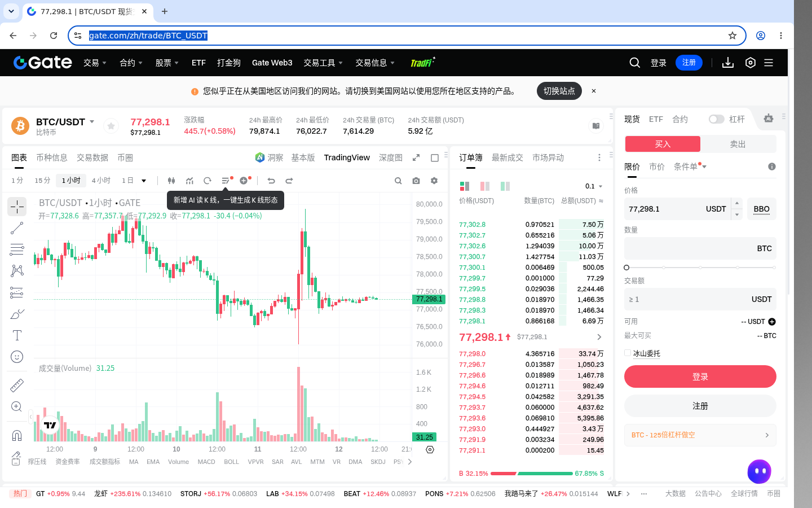Select the ruler measure tool
Image resolution: width=812 pixels, height=508 pixels.
(x=17, y=385)
